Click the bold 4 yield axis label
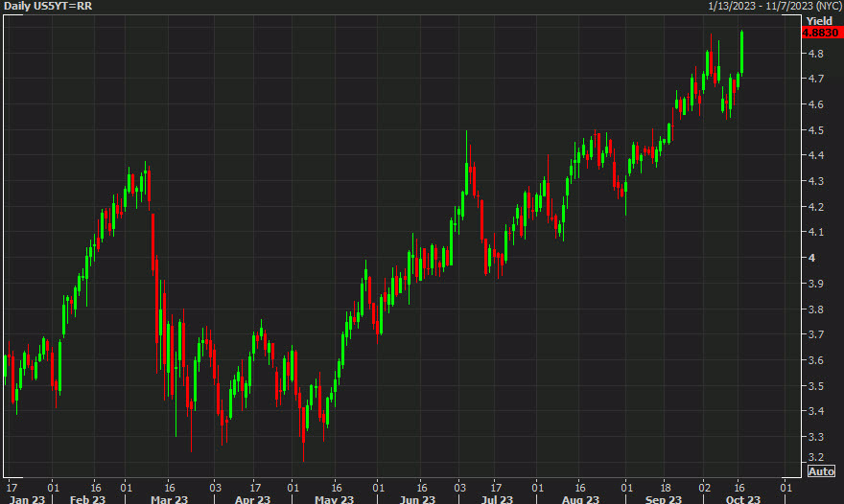Screen dimensions: 844x504 click(x=810, y=258)
